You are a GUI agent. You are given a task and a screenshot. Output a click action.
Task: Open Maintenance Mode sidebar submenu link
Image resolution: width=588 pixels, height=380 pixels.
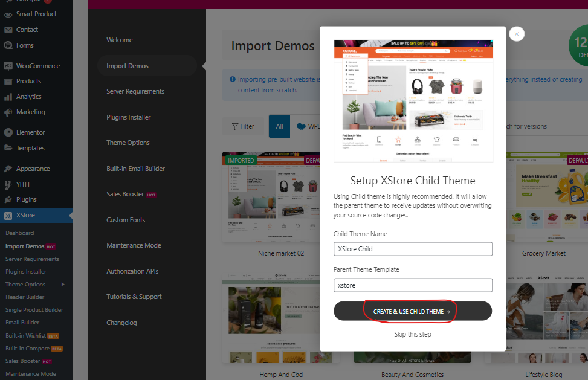tap(31, 374)
